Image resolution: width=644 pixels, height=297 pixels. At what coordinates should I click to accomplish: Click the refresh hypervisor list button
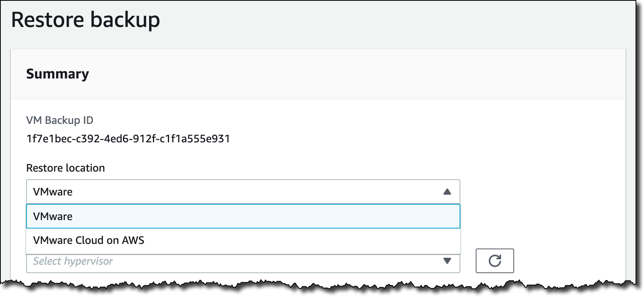click(495, 261)
